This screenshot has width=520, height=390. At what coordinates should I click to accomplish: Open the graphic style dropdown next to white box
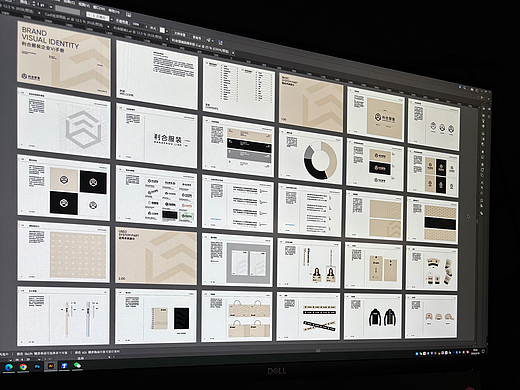pos(167,31)
